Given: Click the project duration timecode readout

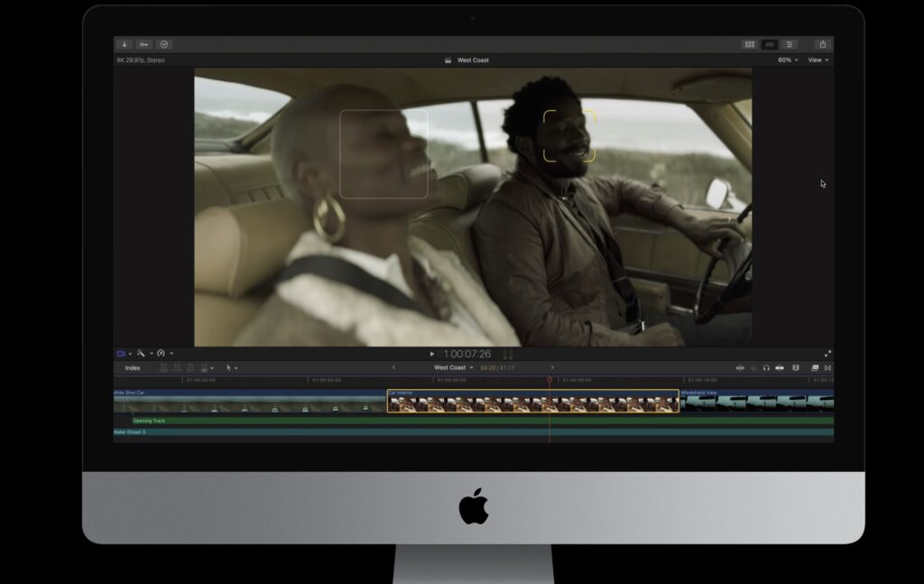Looking at the screenshot, I should pos(497,367).
